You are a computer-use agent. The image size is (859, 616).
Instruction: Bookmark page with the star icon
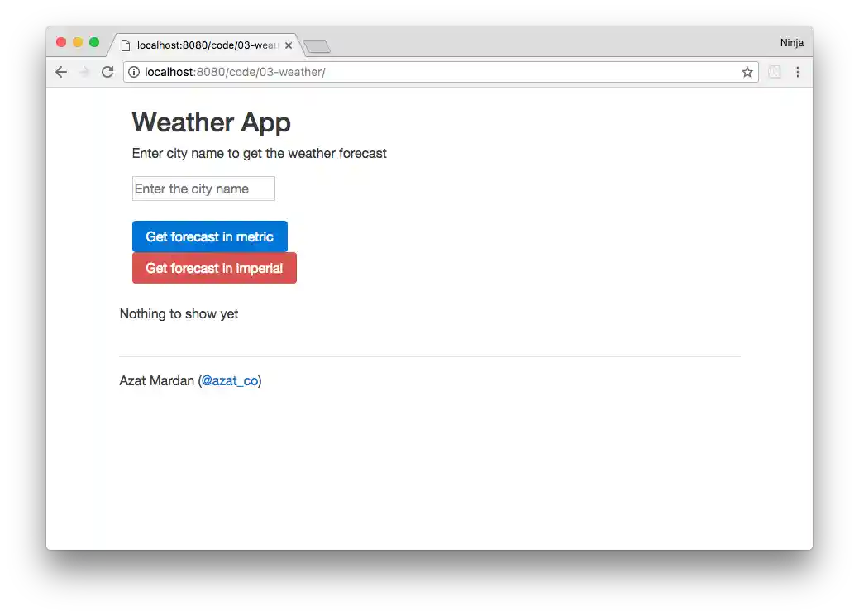coord(747,72)
